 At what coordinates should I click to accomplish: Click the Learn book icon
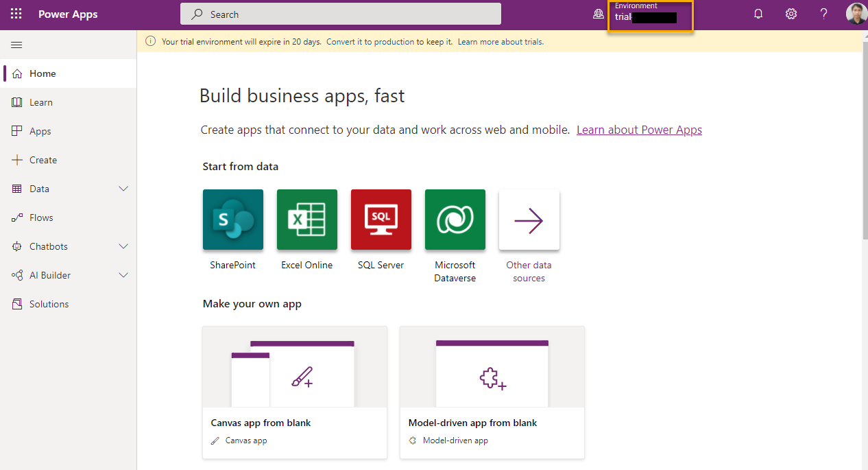pos(17,102)
